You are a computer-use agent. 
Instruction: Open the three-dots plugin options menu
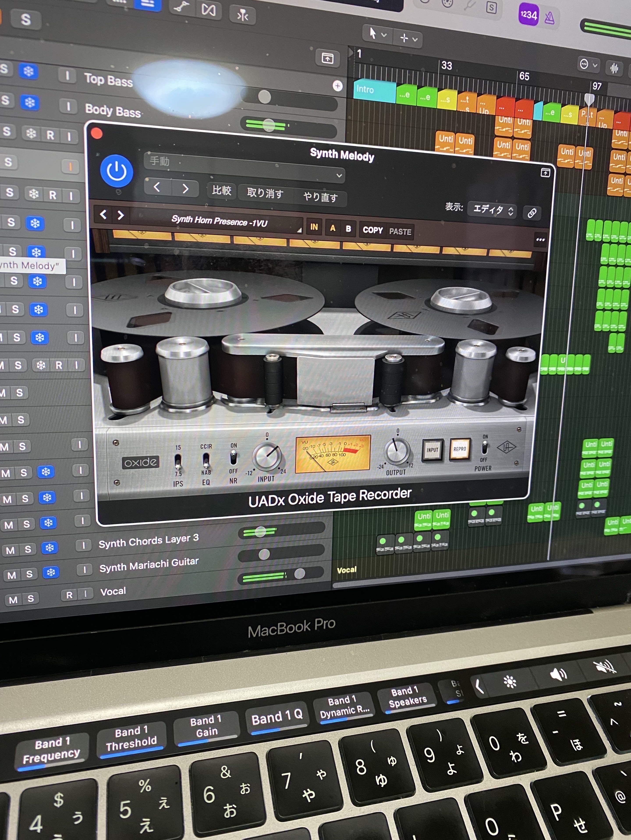pos(540,240)
